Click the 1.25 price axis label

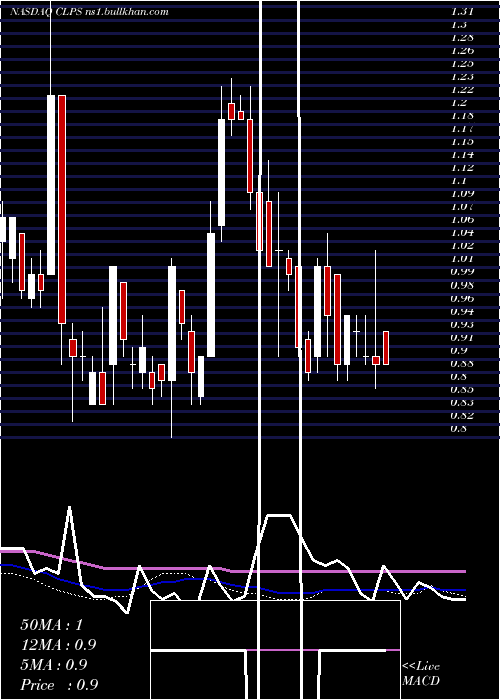pyautogui.click(x=462, y=63)
